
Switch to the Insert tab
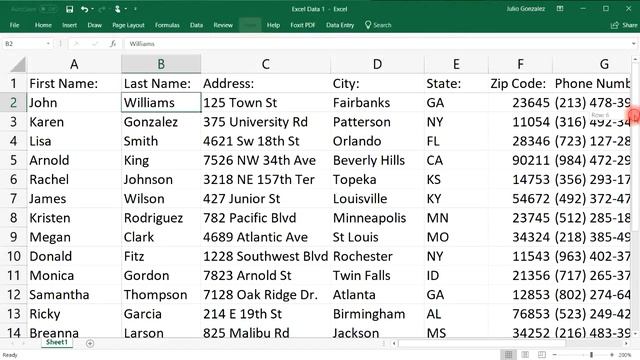69,25
